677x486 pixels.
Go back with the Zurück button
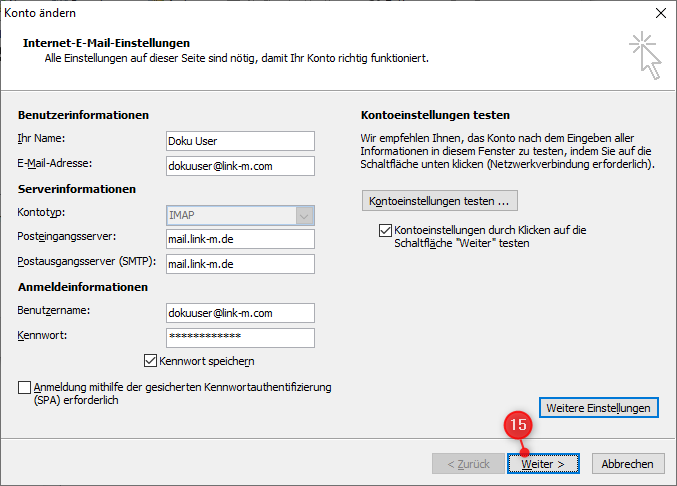point(467,464)
